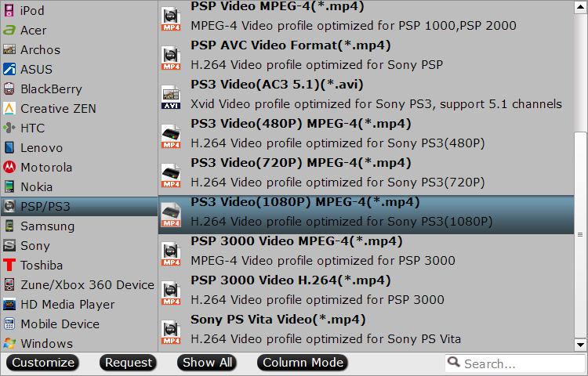Switch to Column Mode
This screenshot has height=376, width=588.
(x=303, y=363)
